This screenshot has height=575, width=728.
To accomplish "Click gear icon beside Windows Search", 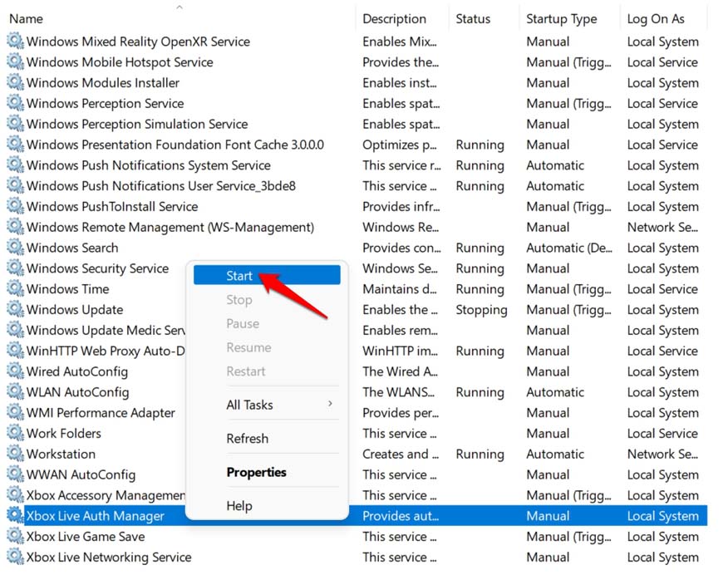I will coord(15,248).
